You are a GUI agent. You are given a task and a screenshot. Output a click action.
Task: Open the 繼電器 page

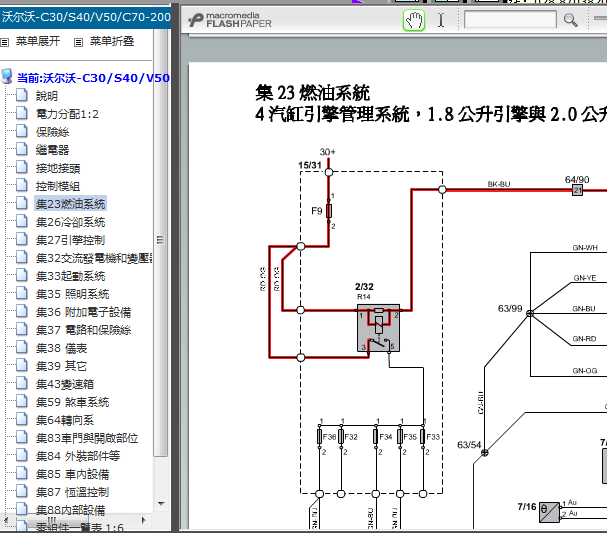(52, 150)
